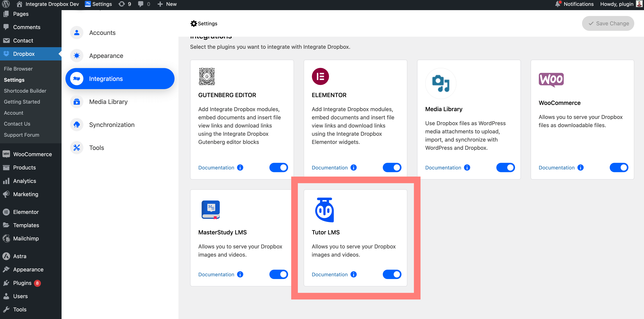Open comments bubble in admin bar
644x319 pixels.
144,4
